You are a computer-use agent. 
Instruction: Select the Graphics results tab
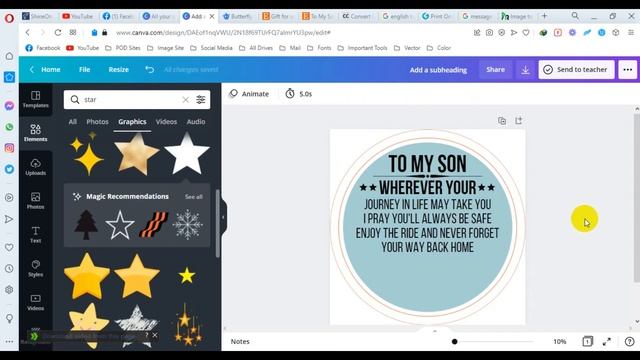[132, 122]
